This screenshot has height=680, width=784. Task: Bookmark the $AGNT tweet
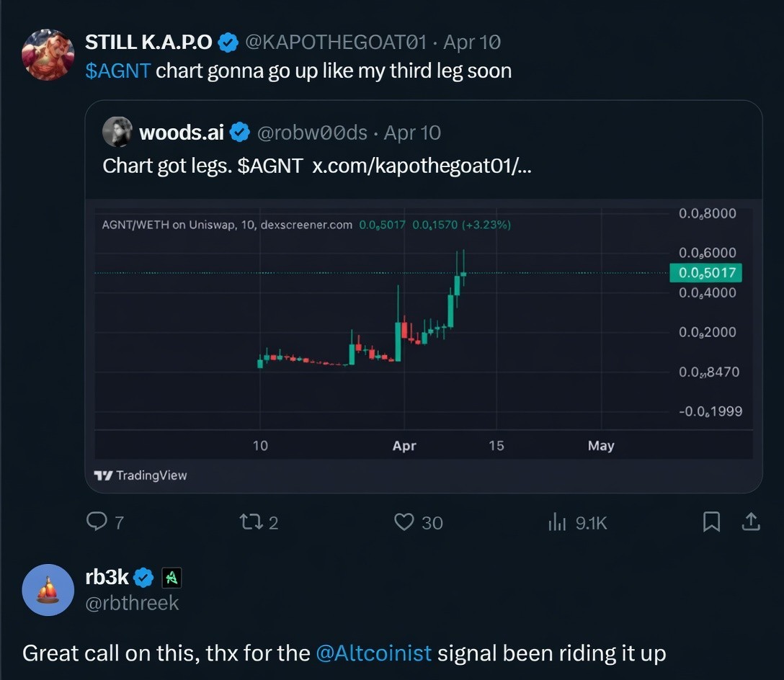(712, 522)
